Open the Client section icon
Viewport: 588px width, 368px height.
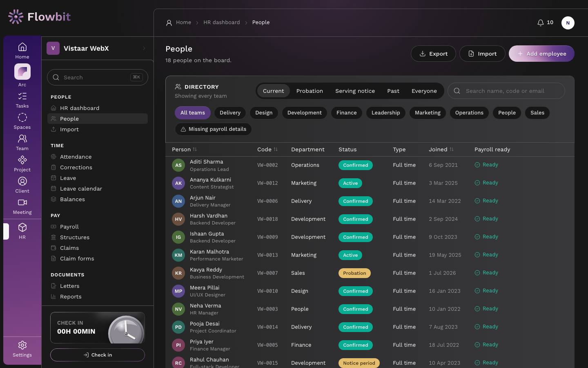(22, 185)
